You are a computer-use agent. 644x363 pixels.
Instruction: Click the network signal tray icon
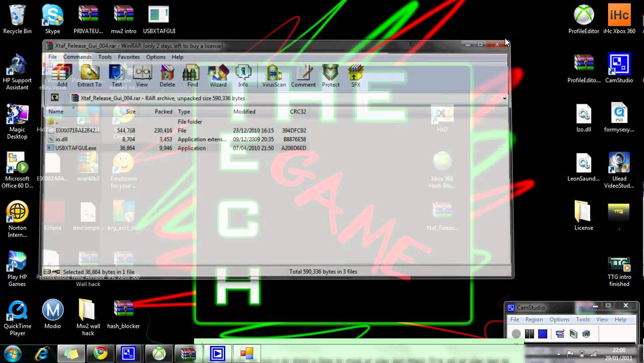click(594, 354)
